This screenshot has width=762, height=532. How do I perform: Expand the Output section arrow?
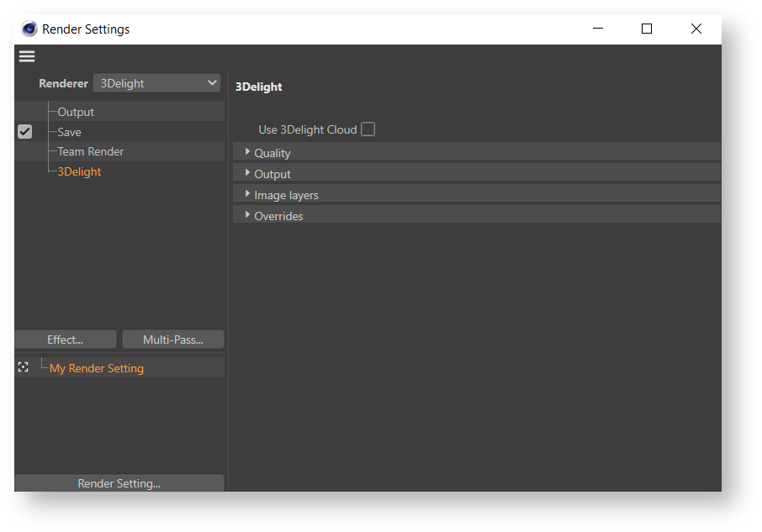[x=247, y=173]
